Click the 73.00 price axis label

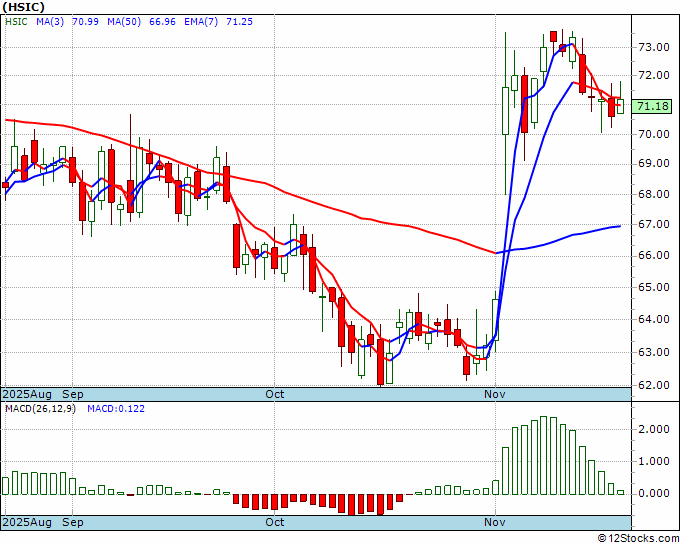[x=654, y=47]
